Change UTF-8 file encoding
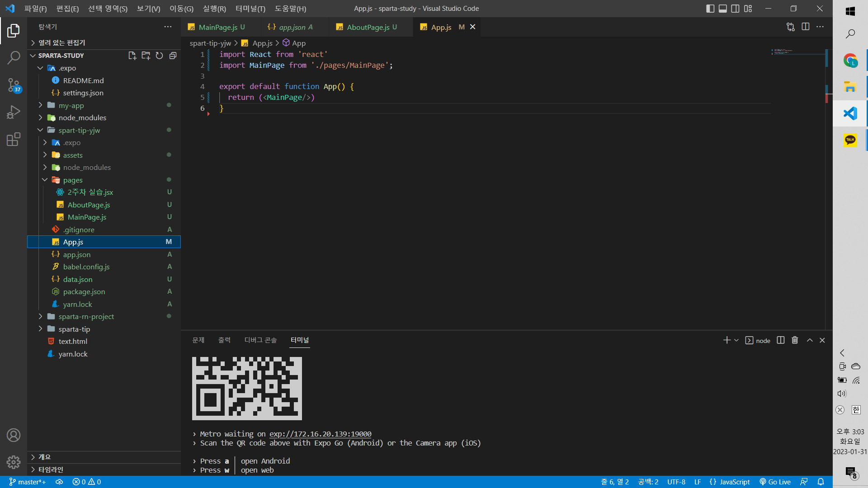The width and height of the screenshot is (868, 488). [x=676, y=482]
